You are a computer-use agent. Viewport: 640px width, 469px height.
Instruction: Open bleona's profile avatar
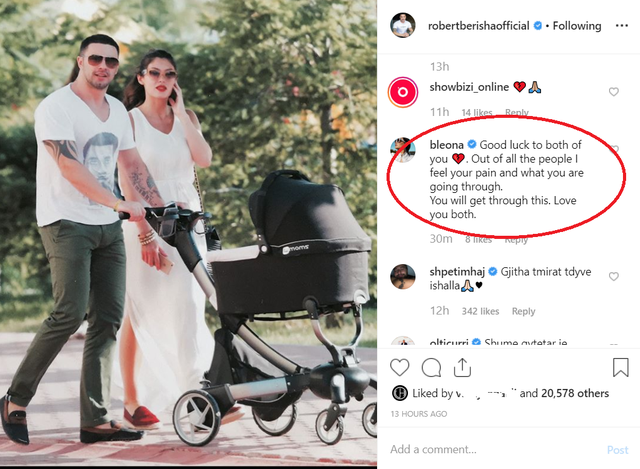403,150
